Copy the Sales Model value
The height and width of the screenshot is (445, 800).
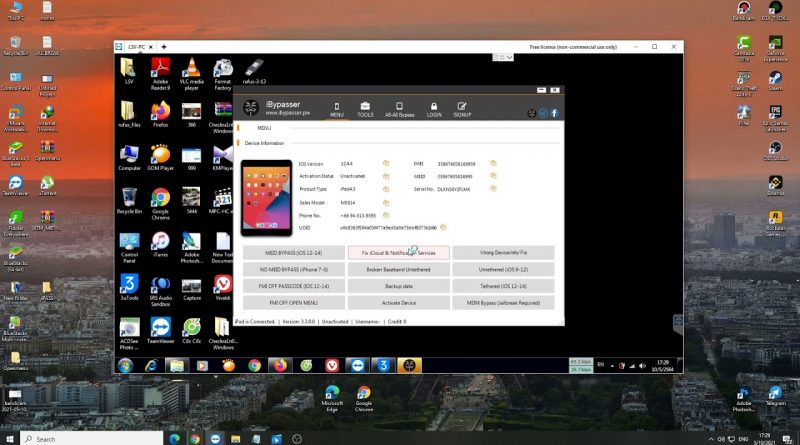(386, 203)
